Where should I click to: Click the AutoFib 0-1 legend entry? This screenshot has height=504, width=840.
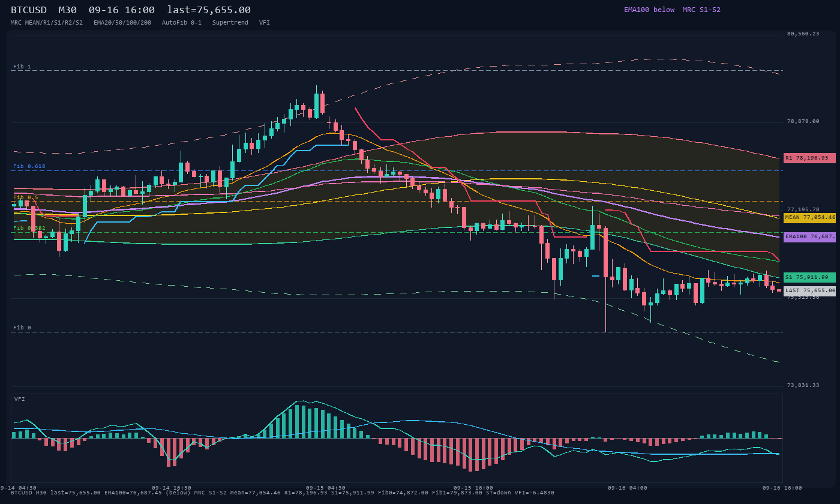182,23
